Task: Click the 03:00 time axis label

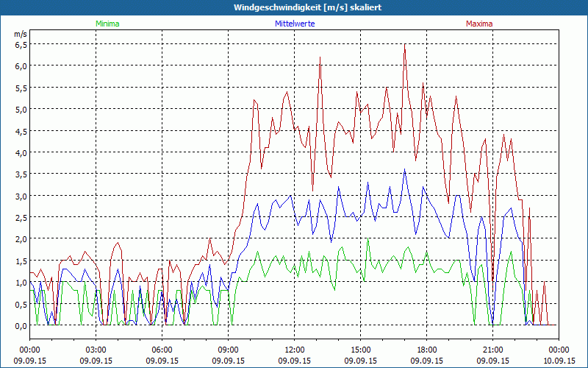Action: click(x=96, y=350)
